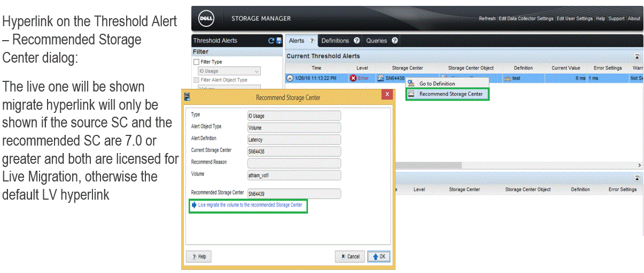
Task: Click Live migrate the volume hyperlink
Action: pyautogui.click(x=250, y=205)
